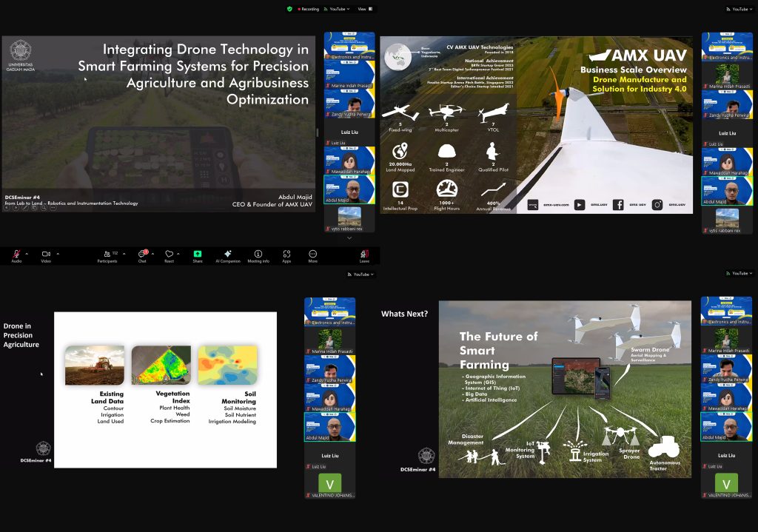Select Zandy Yudha Perwira tile beside title slide
This screenshot has width=758, height=532.
[x=349, y=104]
